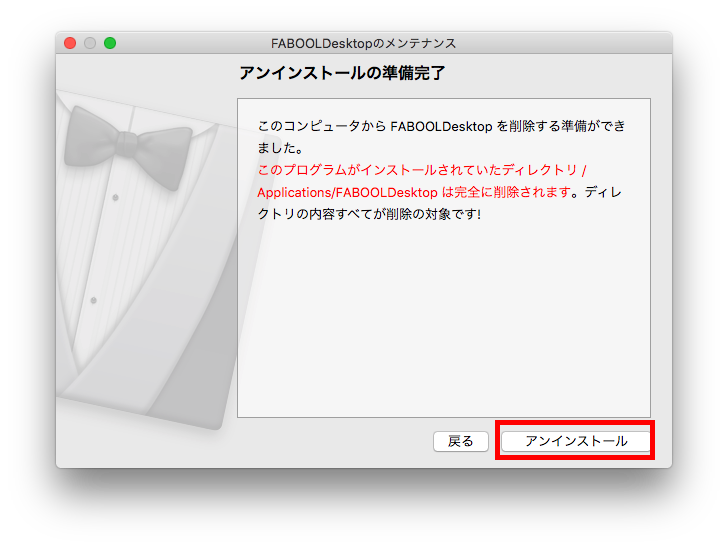Close the FABOOLDesktop maintenance window
The image size is (728, 548).
[70, 43]
